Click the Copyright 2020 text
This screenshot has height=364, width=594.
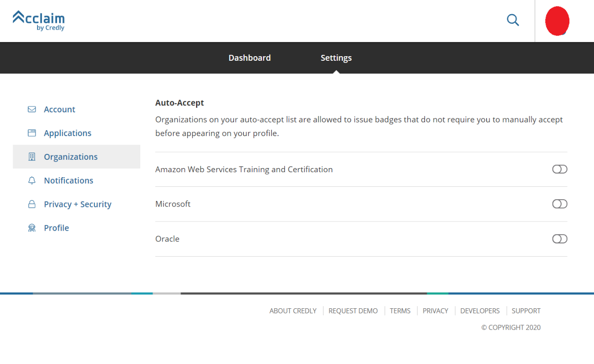(x=511, y=327)
